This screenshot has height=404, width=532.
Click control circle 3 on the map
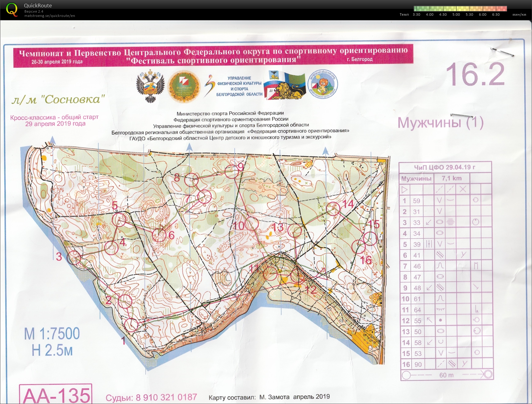coord(74,257)
